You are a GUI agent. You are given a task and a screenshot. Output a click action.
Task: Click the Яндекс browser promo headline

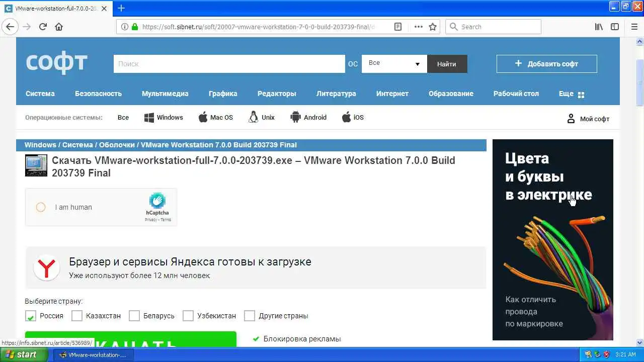190,261
